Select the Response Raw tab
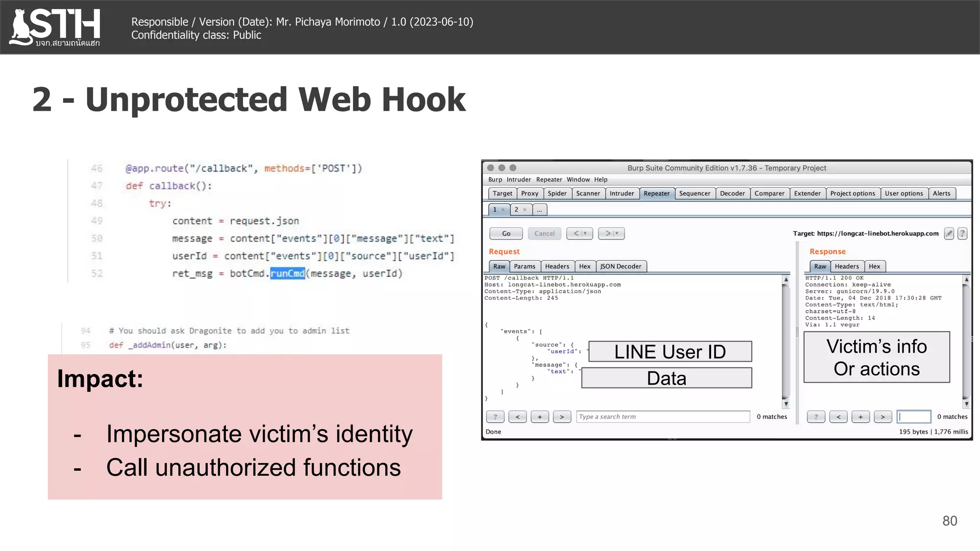Viewport: 980px width, 551px height. [820, 266]
